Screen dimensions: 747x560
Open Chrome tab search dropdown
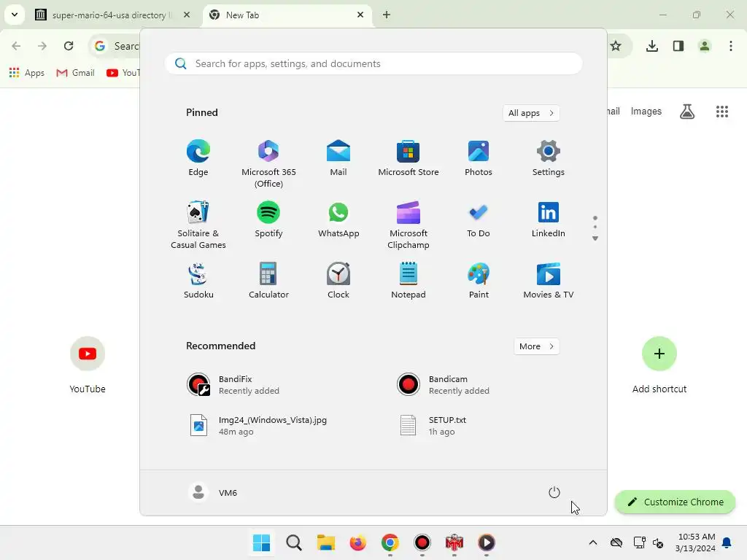pos(15,15)
